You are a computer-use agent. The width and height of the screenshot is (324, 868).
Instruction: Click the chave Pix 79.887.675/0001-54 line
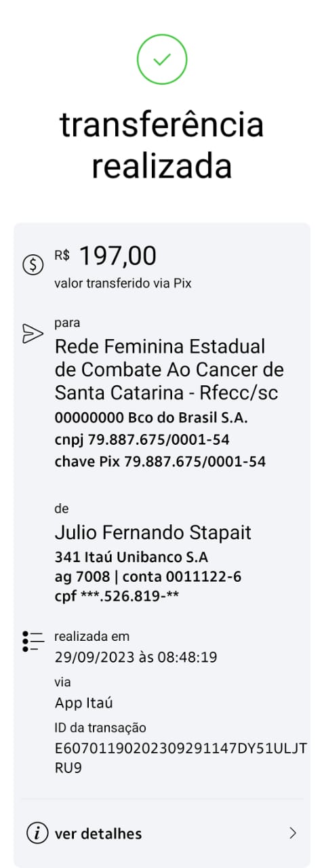pyautogui.click(x=160, y=462)
